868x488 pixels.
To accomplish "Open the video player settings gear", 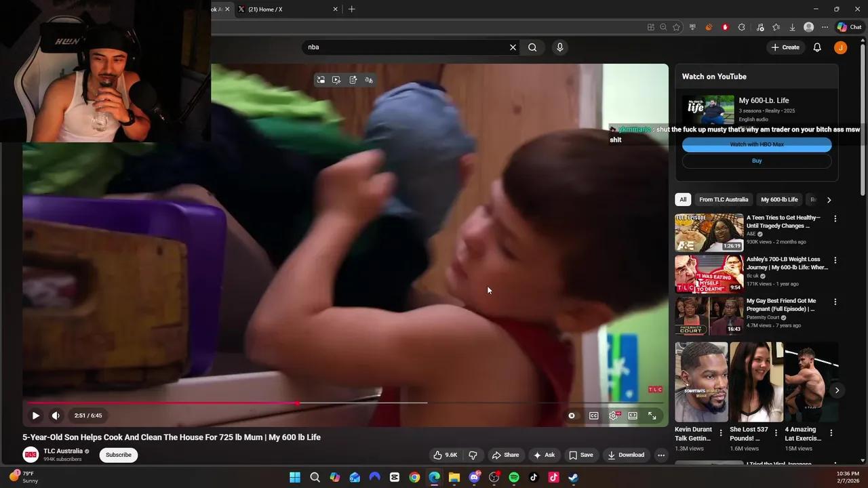I will coord(614,415).
